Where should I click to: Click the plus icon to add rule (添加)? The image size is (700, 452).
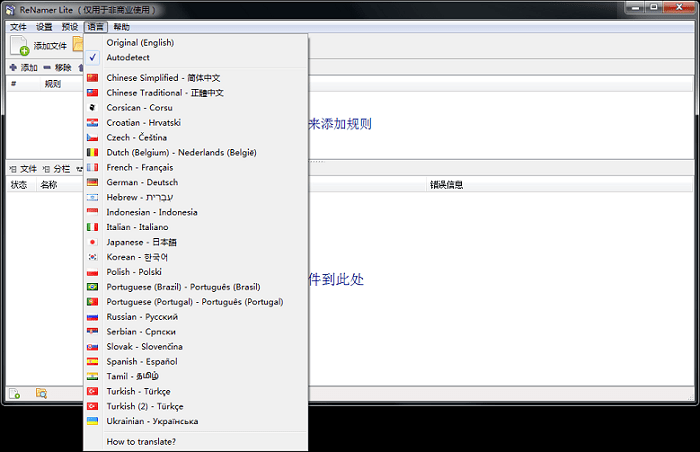pos(13,68)
